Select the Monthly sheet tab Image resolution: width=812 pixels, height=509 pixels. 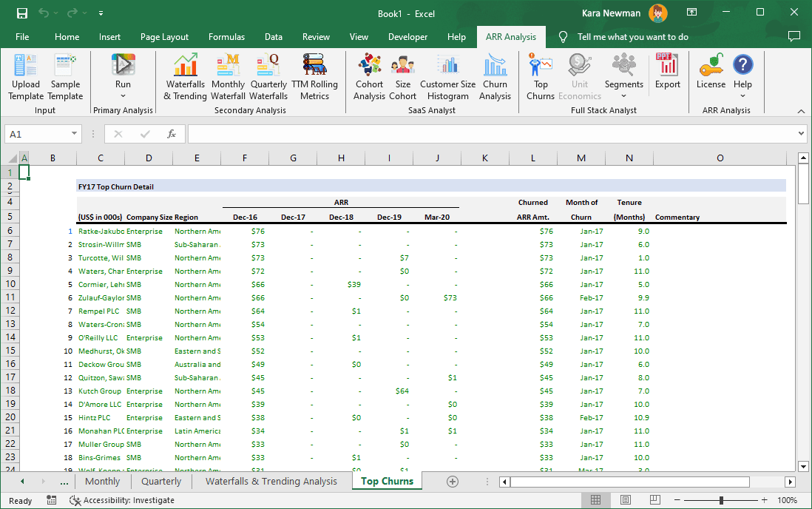(103, 481)
